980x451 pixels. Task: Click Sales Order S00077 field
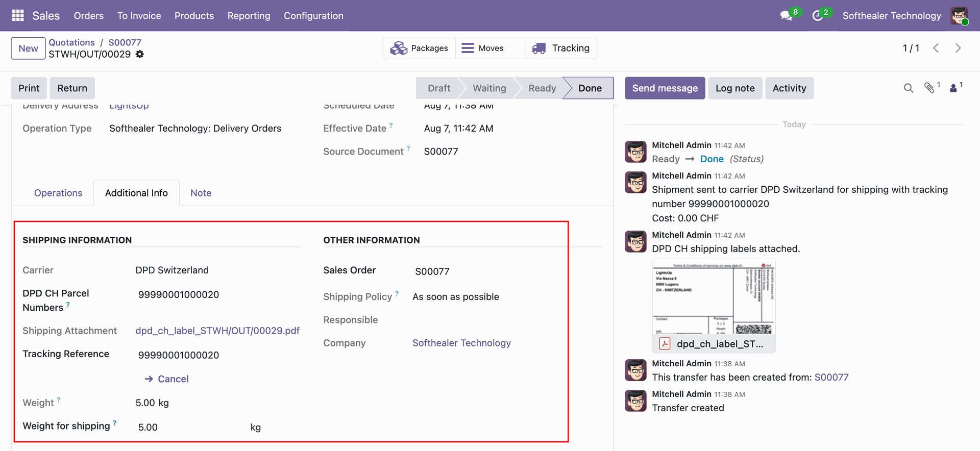tap(432, 271)
